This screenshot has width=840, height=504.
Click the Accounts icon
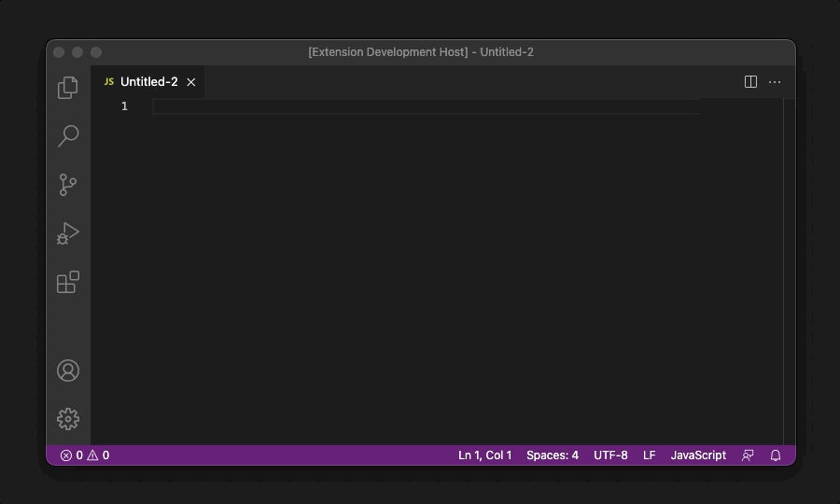coord(68,371)
